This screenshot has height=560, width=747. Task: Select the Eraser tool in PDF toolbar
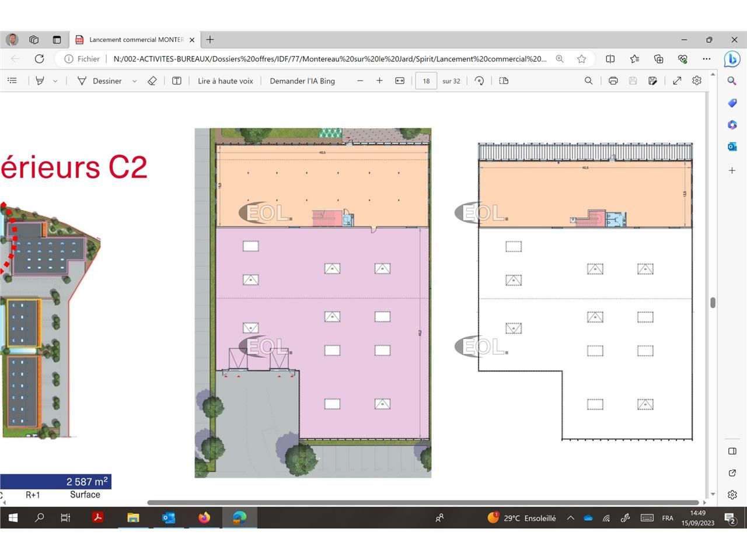[152, 81]
